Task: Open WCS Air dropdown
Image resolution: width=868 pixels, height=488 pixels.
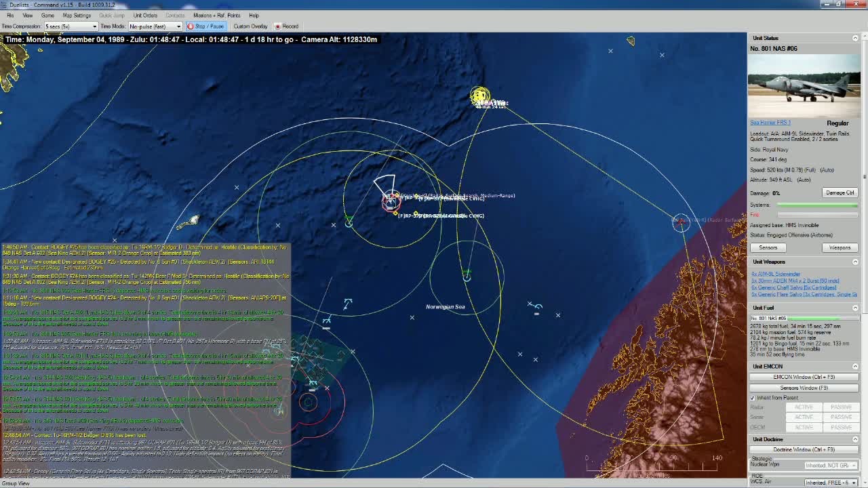Action: [830, 483]
